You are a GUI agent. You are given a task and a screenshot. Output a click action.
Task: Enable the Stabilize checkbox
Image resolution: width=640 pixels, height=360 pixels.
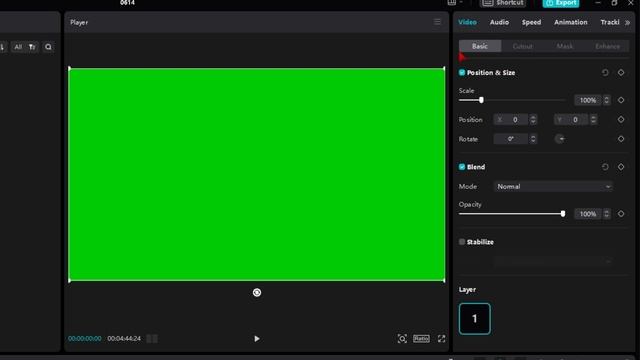[462, 242]
